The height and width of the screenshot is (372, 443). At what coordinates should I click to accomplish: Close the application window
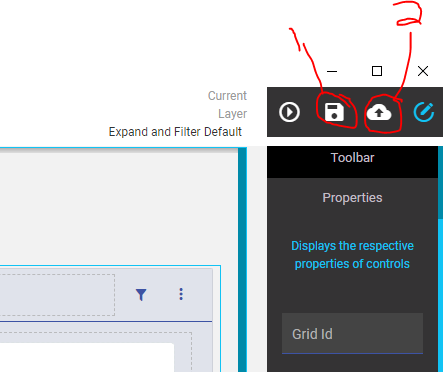coord(423,71)
